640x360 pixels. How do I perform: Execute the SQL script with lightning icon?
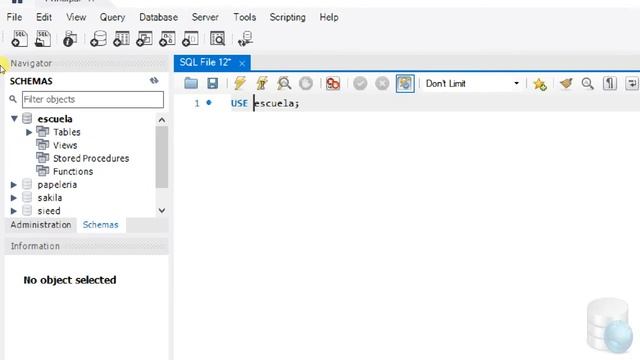coord(240,83)
